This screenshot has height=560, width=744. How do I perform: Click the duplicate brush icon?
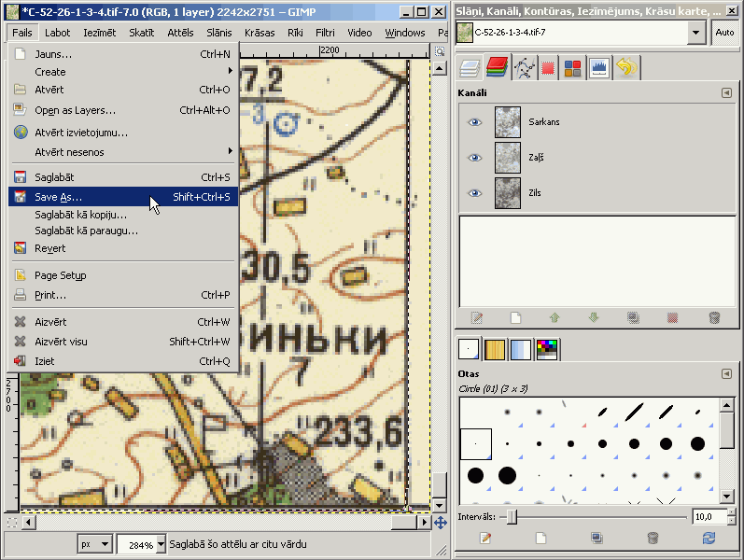(597, 538)
